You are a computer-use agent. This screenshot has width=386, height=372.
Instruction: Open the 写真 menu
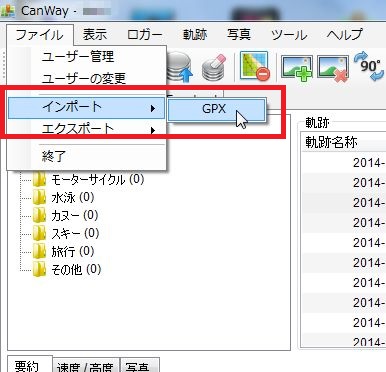238,35
